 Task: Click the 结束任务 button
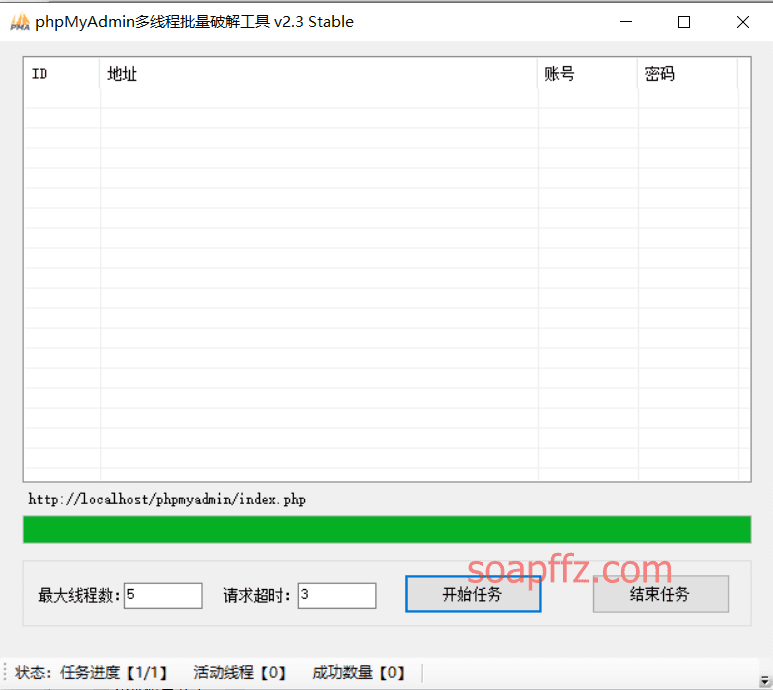click(661, 594)
